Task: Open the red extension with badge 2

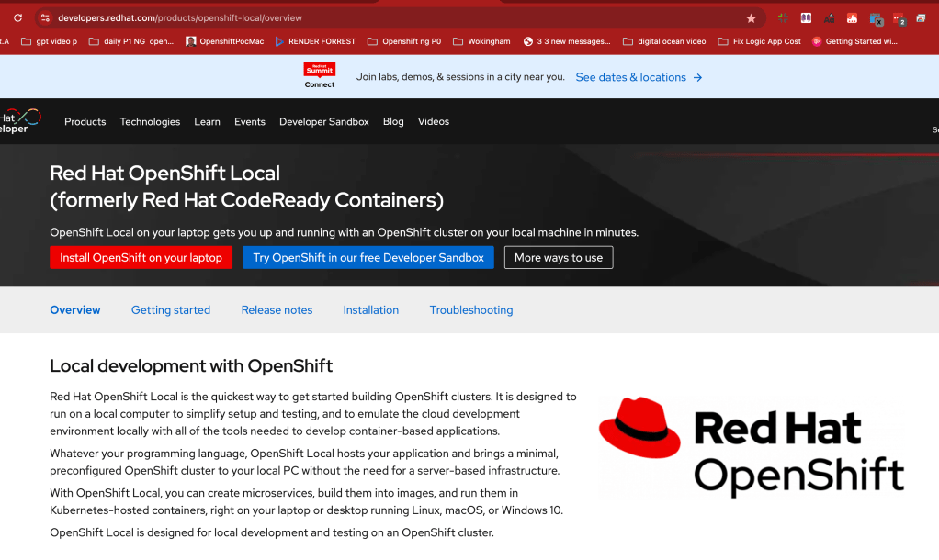Action: pos(899,19)
